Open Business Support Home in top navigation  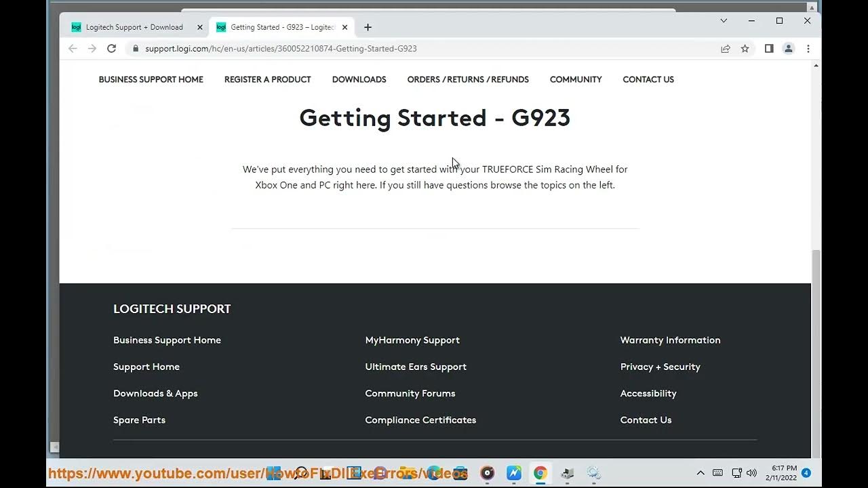(151, 79)
